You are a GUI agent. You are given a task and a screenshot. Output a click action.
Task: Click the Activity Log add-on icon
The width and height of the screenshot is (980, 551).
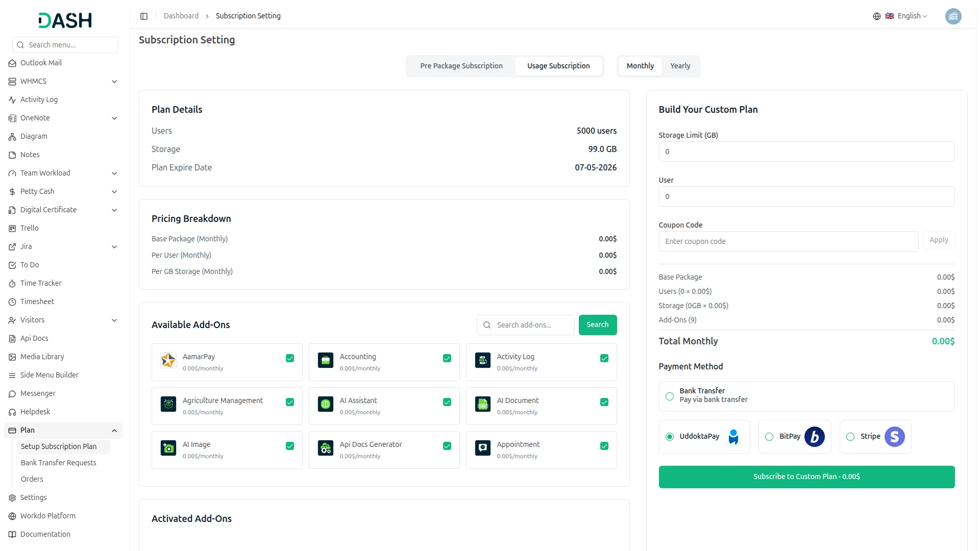pyautogui.click(x=483, y=360)
